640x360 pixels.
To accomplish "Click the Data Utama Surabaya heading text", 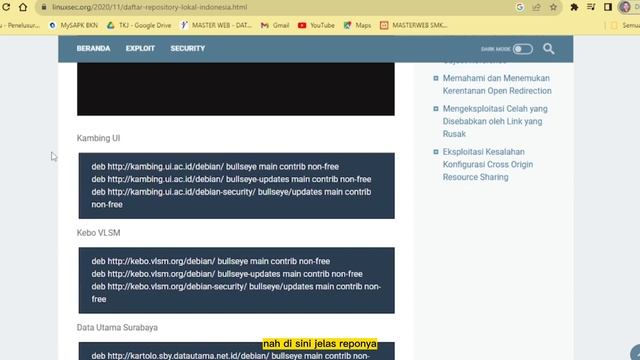I will [x=117, y=327].
